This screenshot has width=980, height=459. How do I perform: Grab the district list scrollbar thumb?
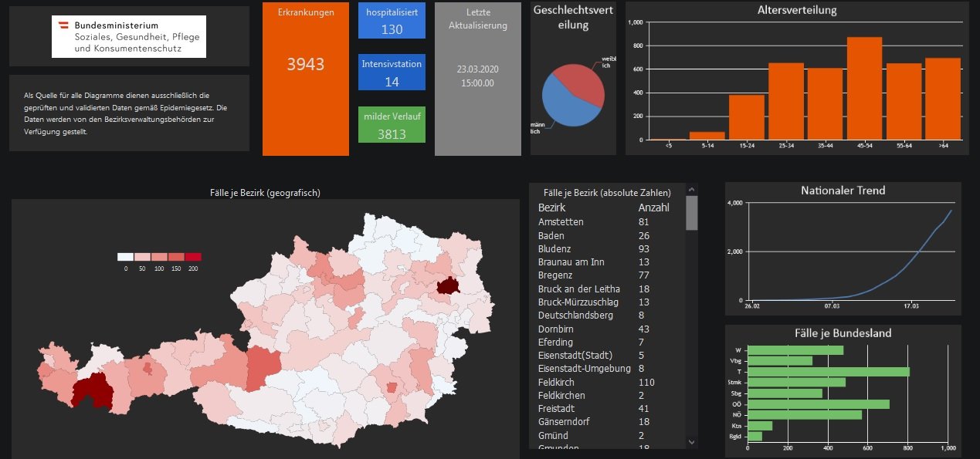(x=691, y=213)
